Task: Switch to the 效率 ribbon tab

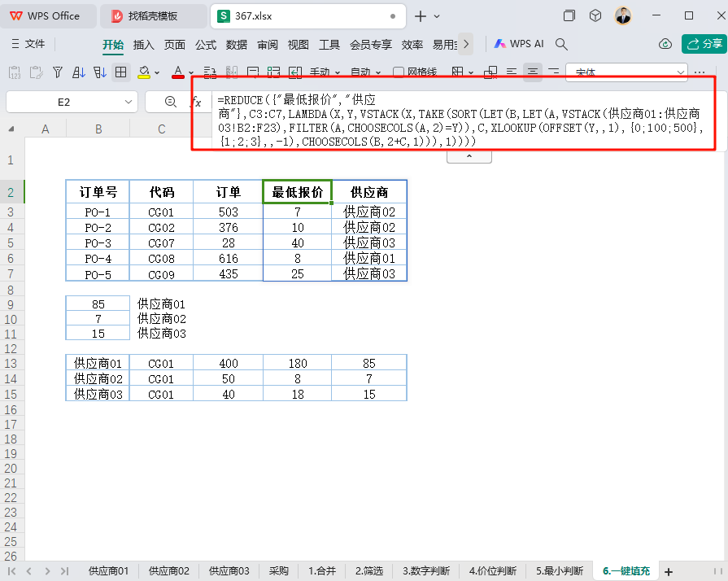Action: point(412,45)
